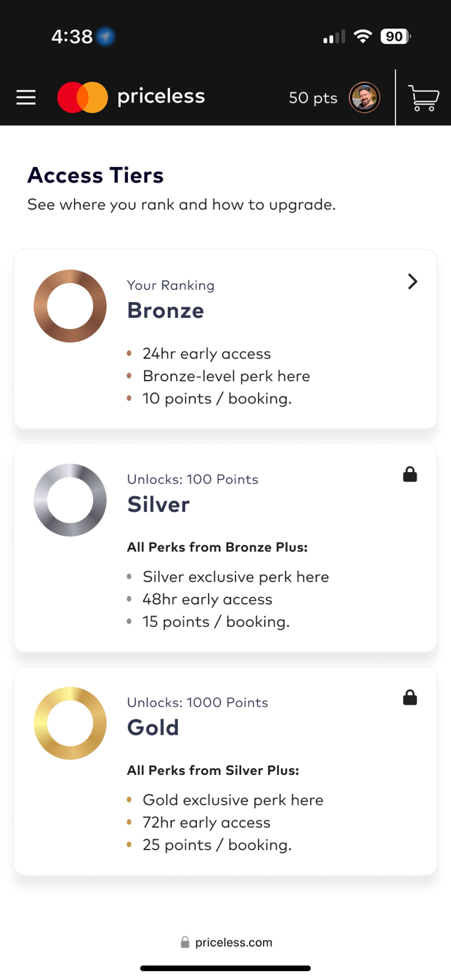This screenshot has height=980, width=451.
Task: Tap the Silver tier lock icon
Action: click(410, 474)
